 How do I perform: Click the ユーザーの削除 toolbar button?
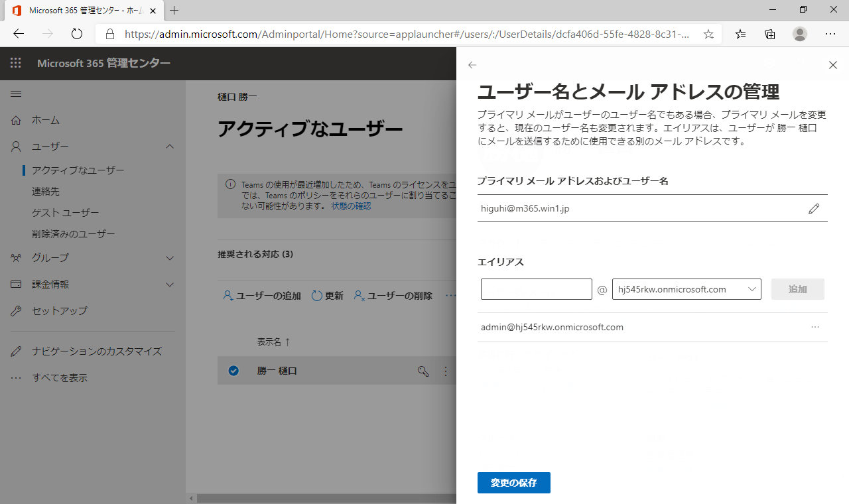coord(393,296)
